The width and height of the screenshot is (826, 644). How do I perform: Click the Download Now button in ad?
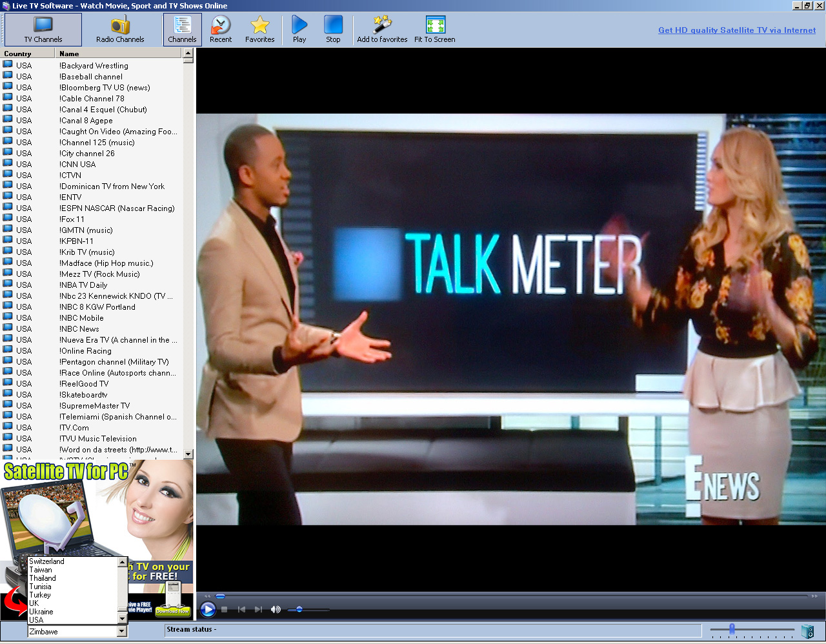(173, 610)
